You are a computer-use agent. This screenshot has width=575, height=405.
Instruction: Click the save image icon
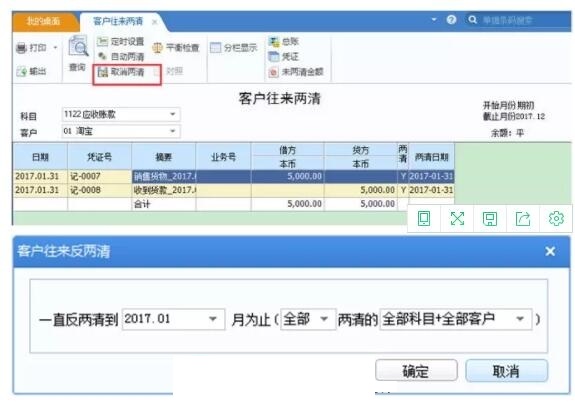pyautogui.click(x=490, y=219)
